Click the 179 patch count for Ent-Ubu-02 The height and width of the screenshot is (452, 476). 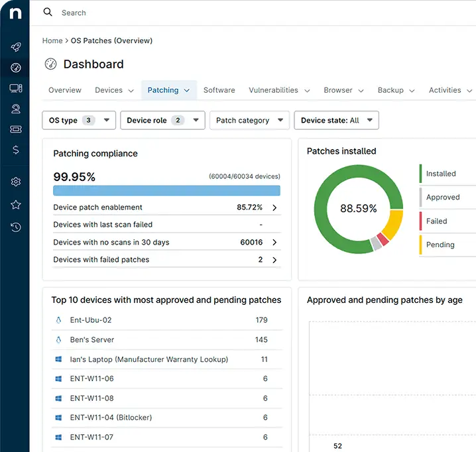[261, 320]
